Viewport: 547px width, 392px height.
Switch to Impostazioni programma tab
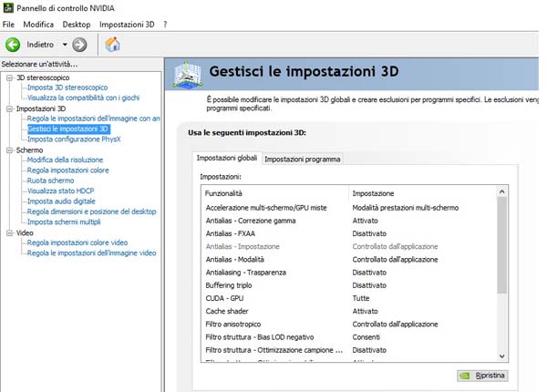coord(302,159)
